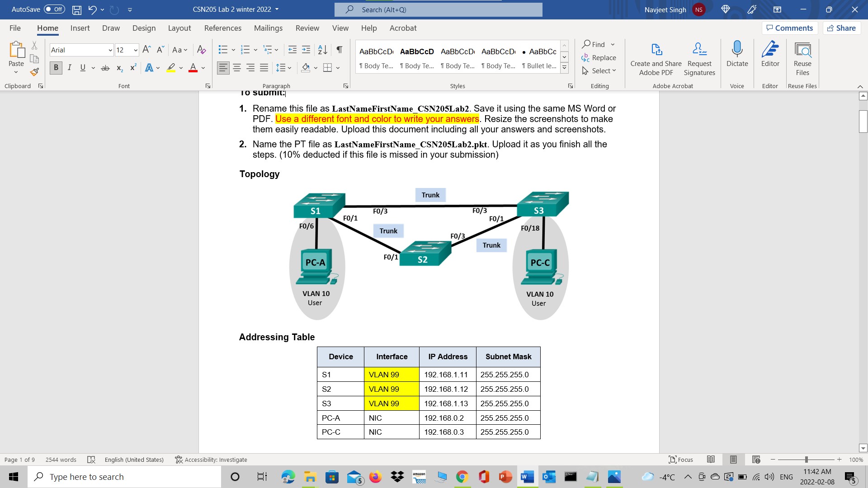Expand the Styles gallery
The height and width of the screenshot is (488, 868).
tap(564, 66)
